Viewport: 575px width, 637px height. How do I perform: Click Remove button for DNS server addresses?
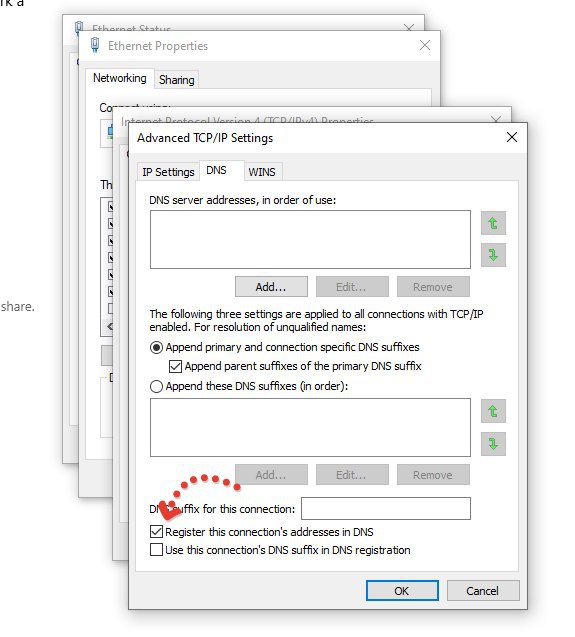[433, 287]
